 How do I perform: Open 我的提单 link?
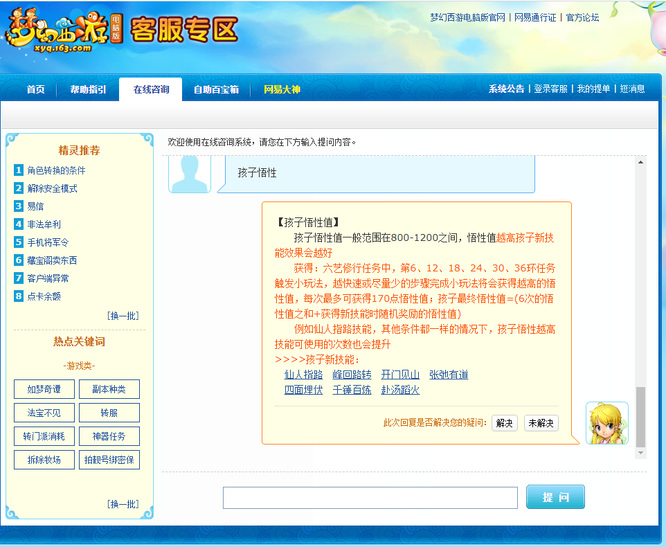[593, 89]
